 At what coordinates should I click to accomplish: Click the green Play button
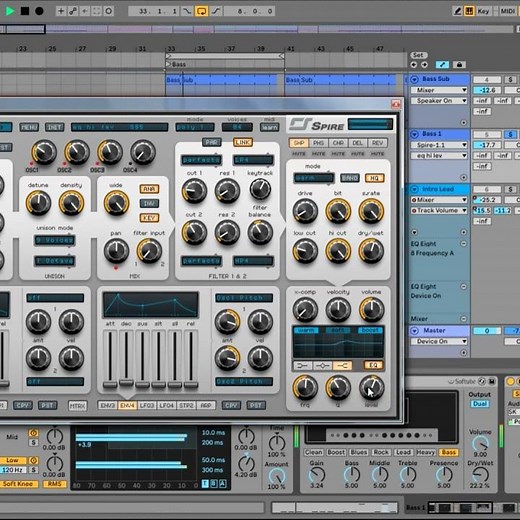[10, 11]
